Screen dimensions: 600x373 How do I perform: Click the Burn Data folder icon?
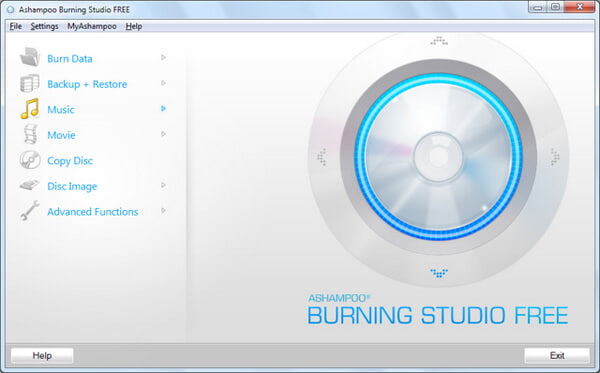pos(29,57)
